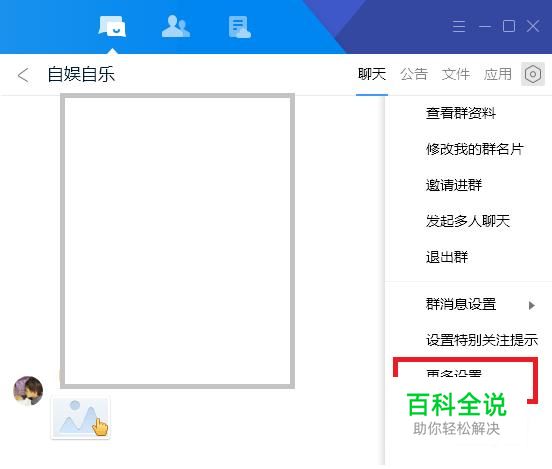Click the large blank image in chat
Image resolution: width=552 pixels, height=469 pixels.
coord(177,241)
